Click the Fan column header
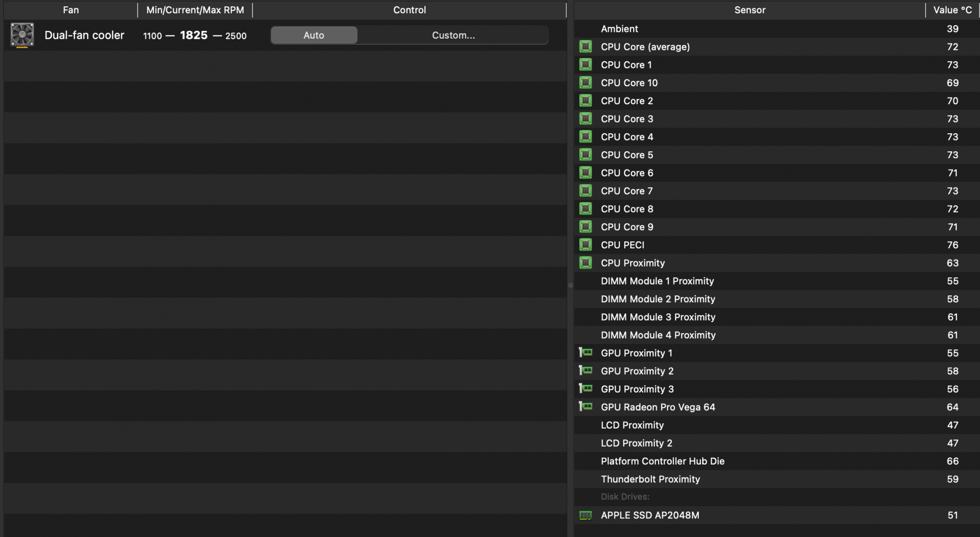The width and height of the screenshot is (980, 537). click(71, 10)
